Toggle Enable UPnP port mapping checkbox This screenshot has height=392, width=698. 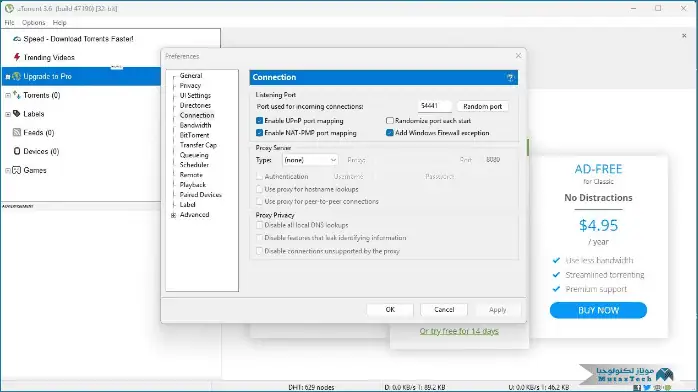coord(259,121)
